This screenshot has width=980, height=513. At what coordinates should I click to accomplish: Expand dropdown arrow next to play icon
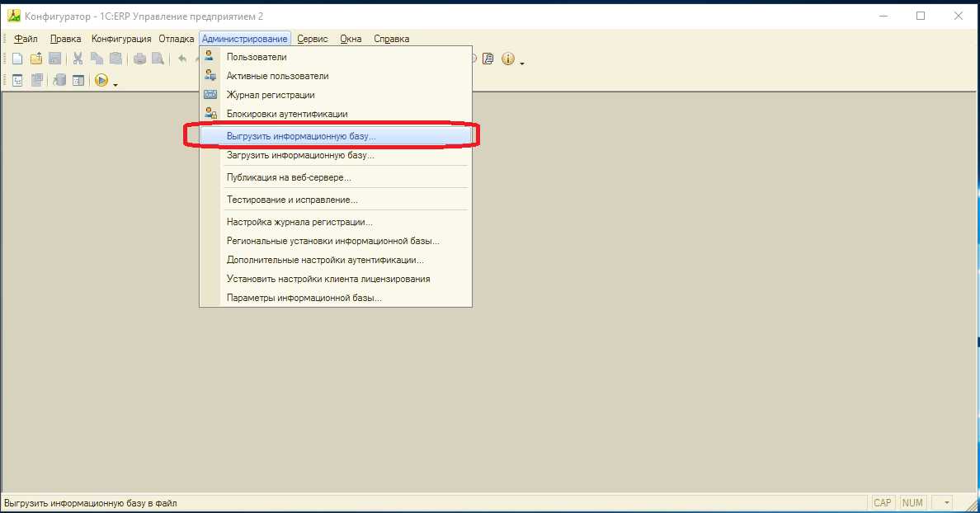point(115,84)
